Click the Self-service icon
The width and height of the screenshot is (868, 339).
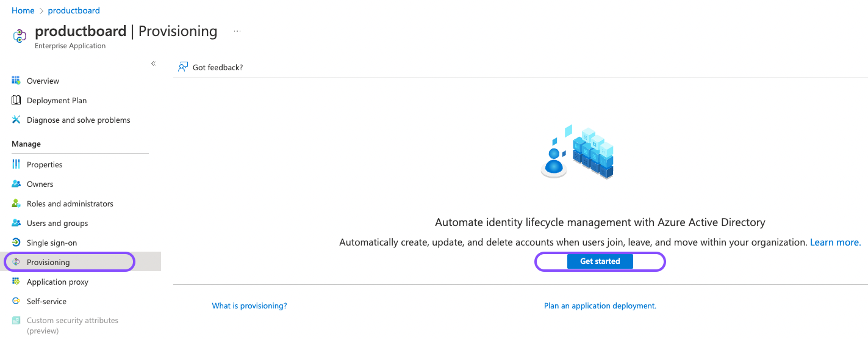[x=16, y=301]
